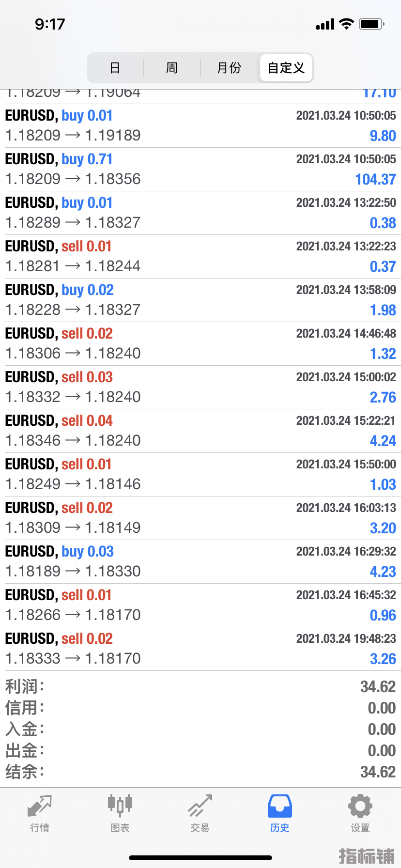Open the EURUSD buy 0.03 trade row

point(200,562)
